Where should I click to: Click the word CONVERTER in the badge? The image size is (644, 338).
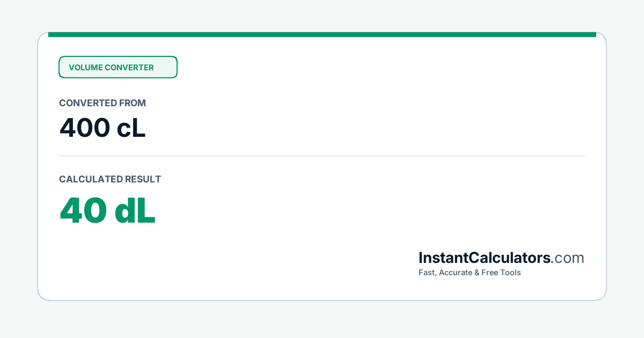(x=129, y=68)
